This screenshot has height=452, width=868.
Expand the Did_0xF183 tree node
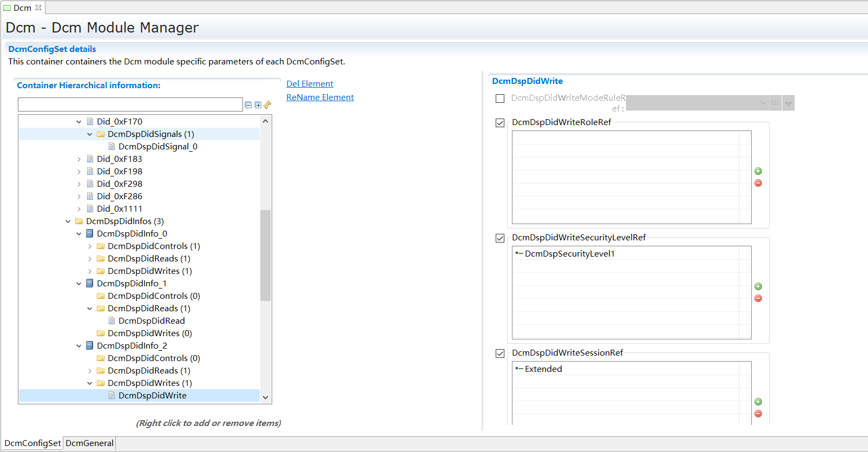coord(79,159)
